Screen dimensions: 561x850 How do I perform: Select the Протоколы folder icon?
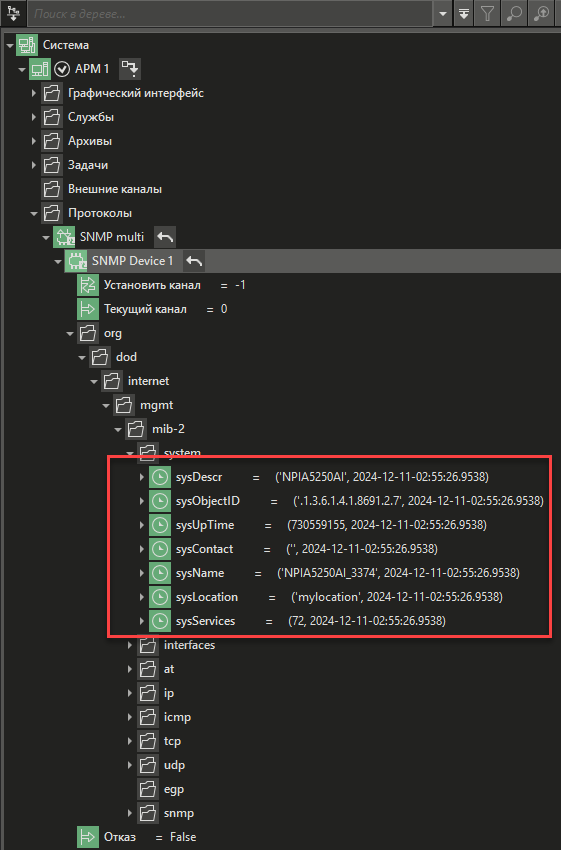click(51, 213)
